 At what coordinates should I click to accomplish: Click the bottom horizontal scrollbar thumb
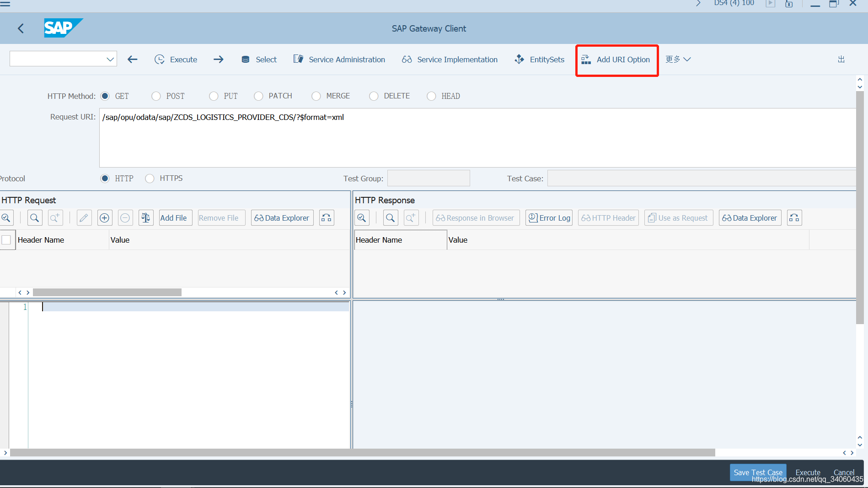click(x=363, y=453)
